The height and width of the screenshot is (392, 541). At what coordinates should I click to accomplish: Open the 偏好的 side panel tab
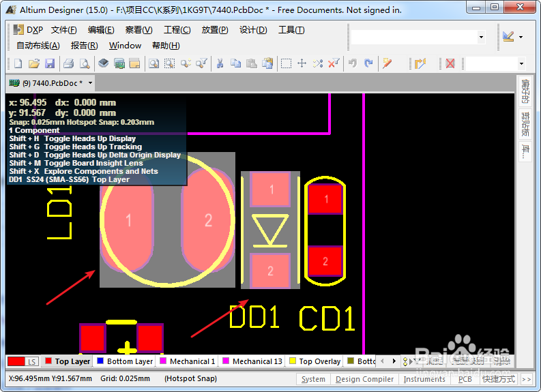[525, 91]
